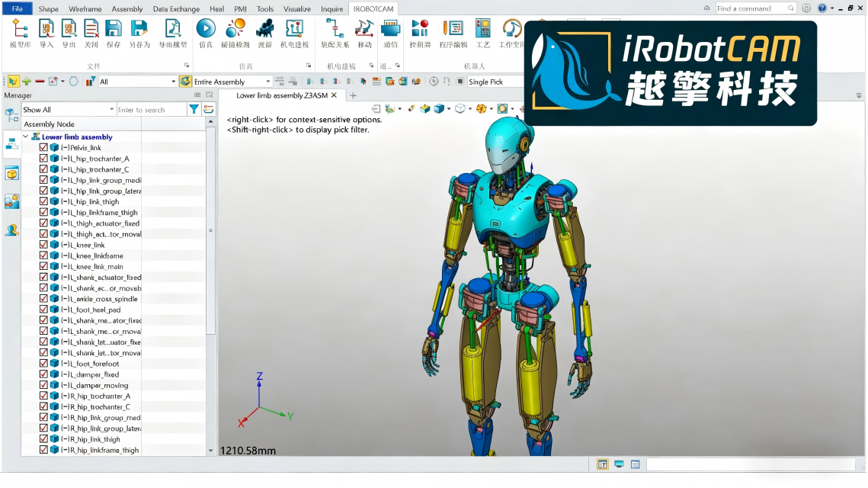Open the 漫游 walkthrough camera tool
The width and height of the screenshot is (868, 488).
tap(265, 33)
